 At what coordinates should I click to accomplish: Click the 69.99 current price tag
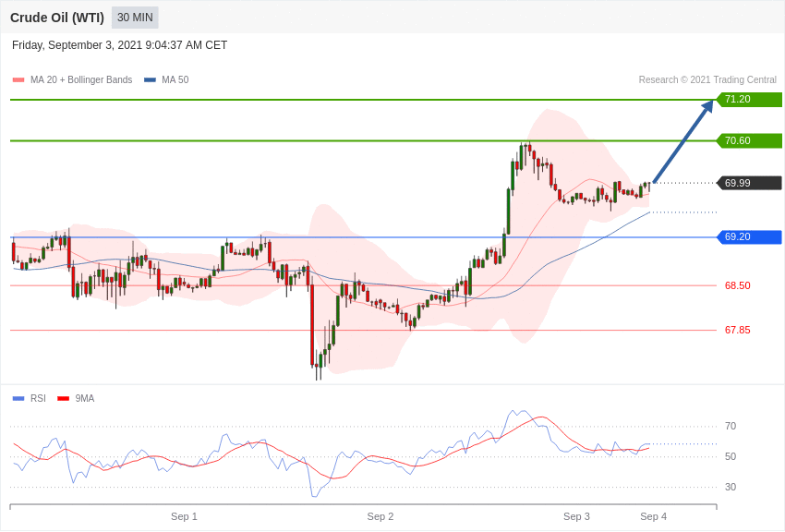(x=749, y=183)
